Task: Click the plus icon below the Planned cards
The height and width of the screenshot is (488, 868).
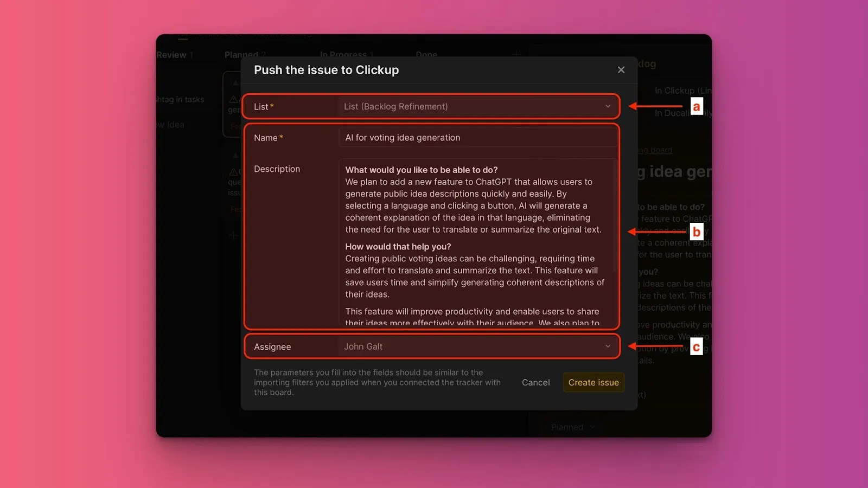Action: [x=233, y=235]
